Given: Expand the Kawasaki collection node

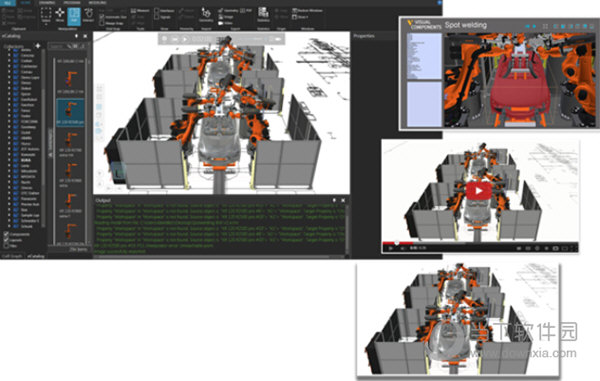Looking at the screenshot, I should [x=9, y=155].
